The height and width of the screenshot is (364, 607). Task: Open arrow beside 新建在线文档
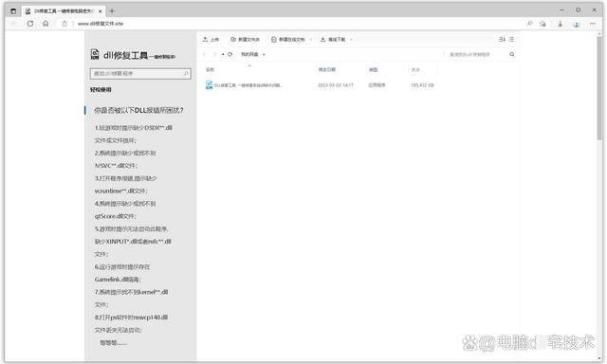[310, 40]
